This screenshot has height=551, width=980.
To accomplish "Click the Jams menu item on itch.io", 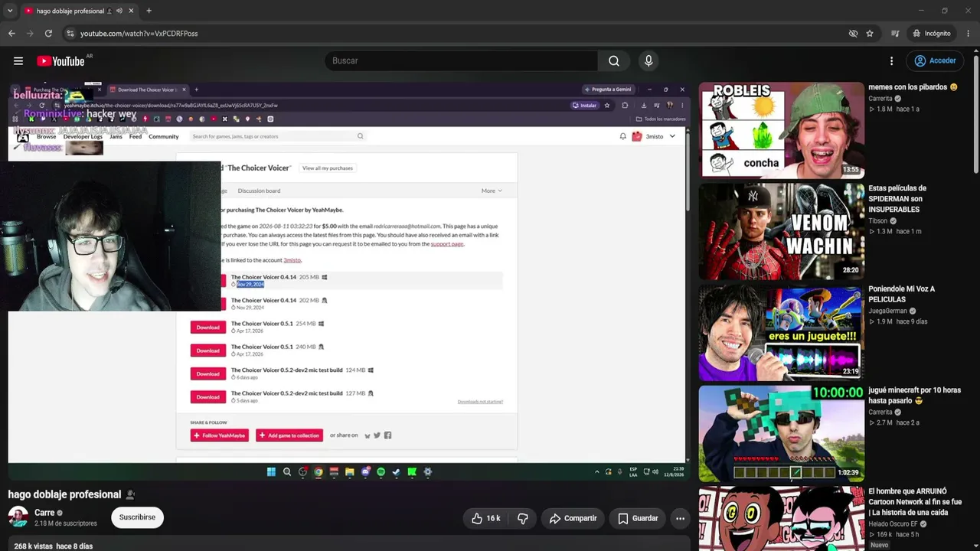I will (x=116, y=136).
